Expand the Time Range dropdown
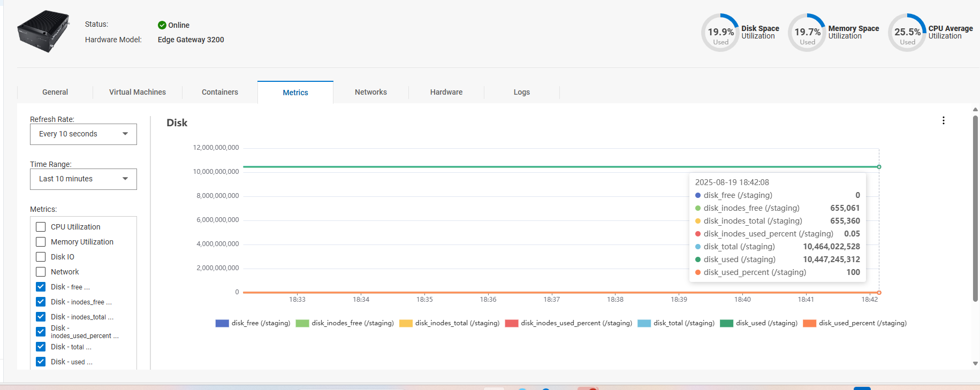This screenshot has width=980, height=390. [83, 179]
